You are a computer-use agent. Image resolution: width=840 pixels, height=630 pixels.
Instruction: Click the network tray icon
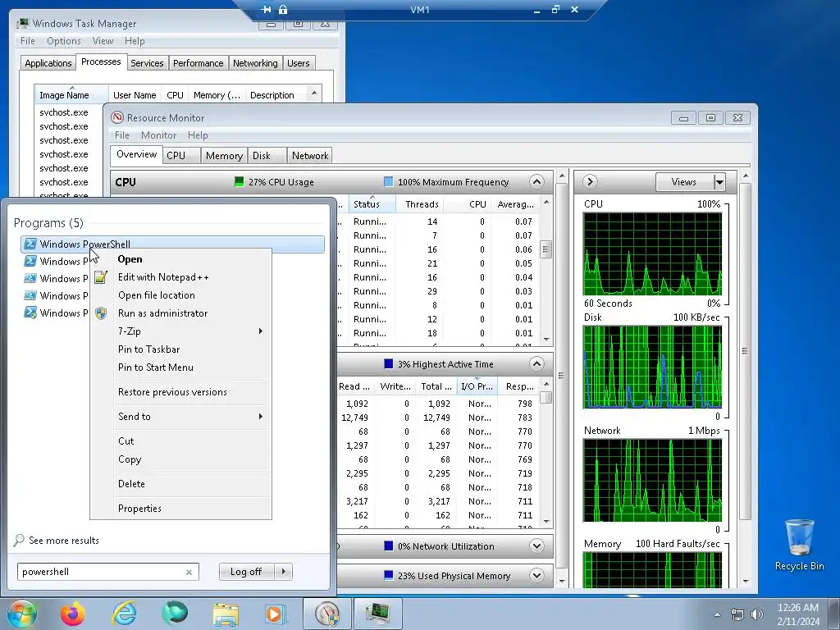[737, 614]
